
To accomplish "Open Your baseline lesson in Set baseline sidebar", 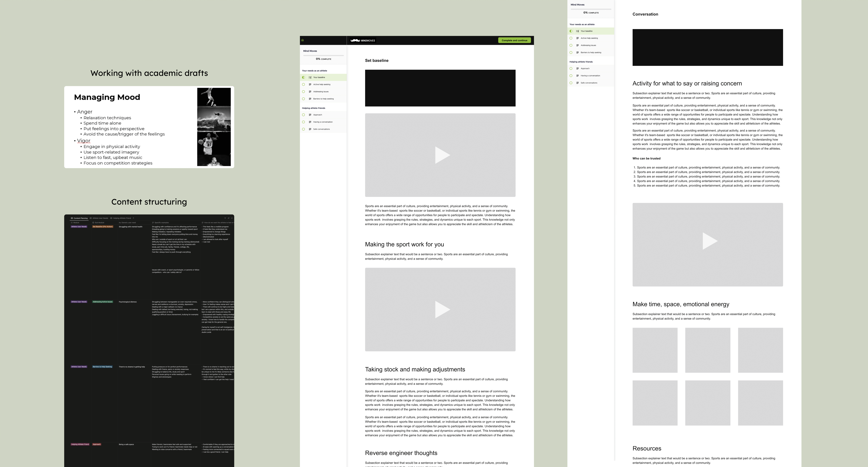I will (x=323, y=77).
